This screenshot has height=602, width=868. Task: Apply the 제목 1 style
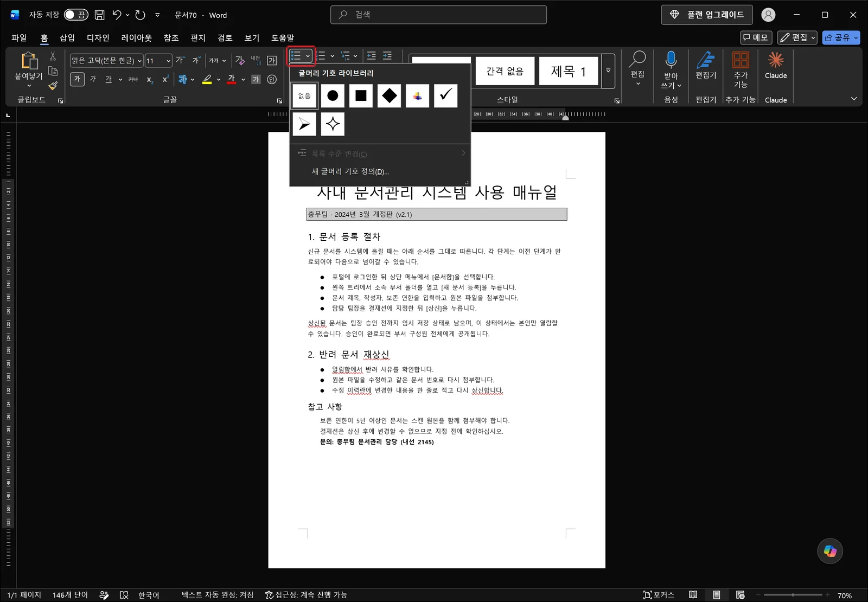(569, 71)
